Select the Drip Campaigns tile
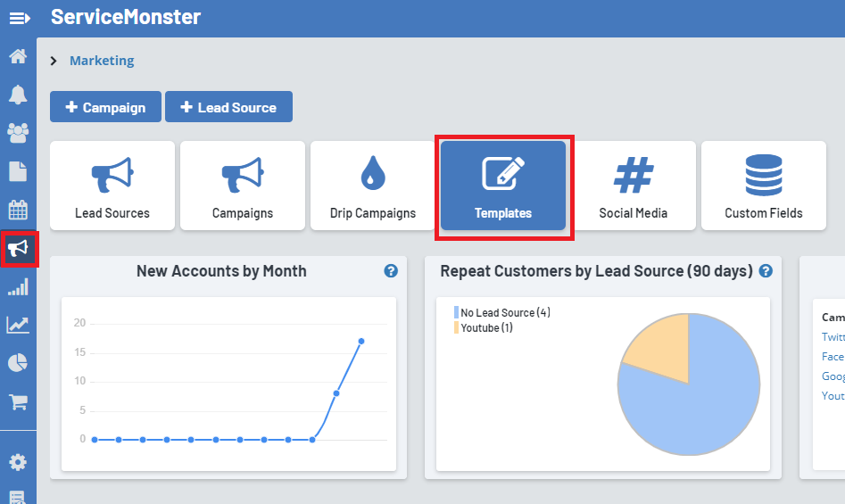Image resolution: width=845 pixels, height=504 pixels. (x=373, y=186)
